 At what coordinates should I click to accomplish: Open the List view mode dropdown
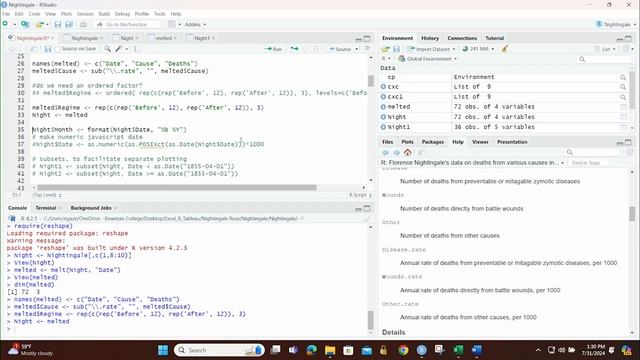[x=605, y=49]
